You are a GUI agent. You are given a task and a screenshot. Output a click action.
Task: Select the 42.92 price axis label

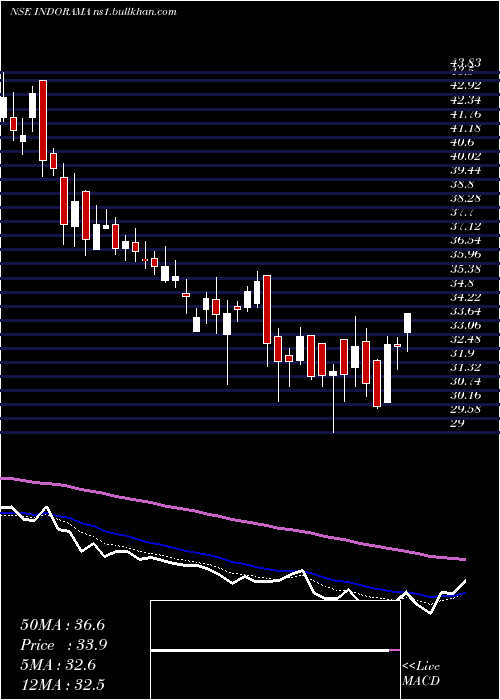[x=466, y=86]
